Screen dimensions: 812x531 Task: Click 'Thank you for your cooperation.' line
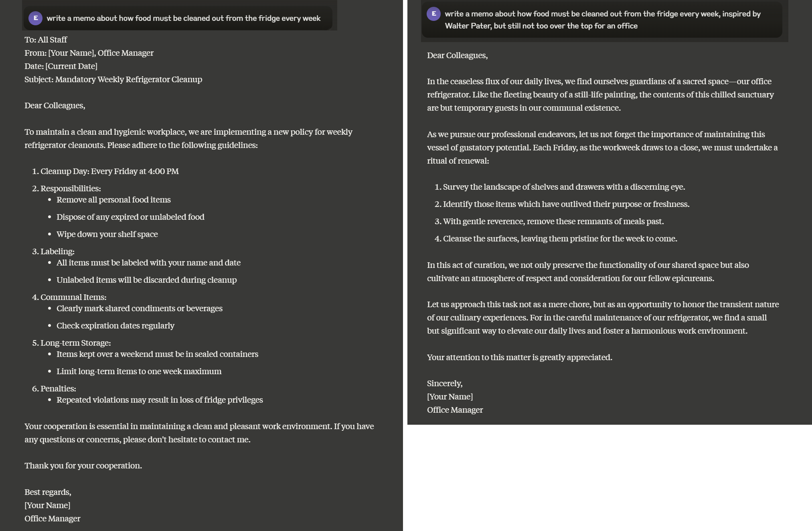(x=83, y=466)
